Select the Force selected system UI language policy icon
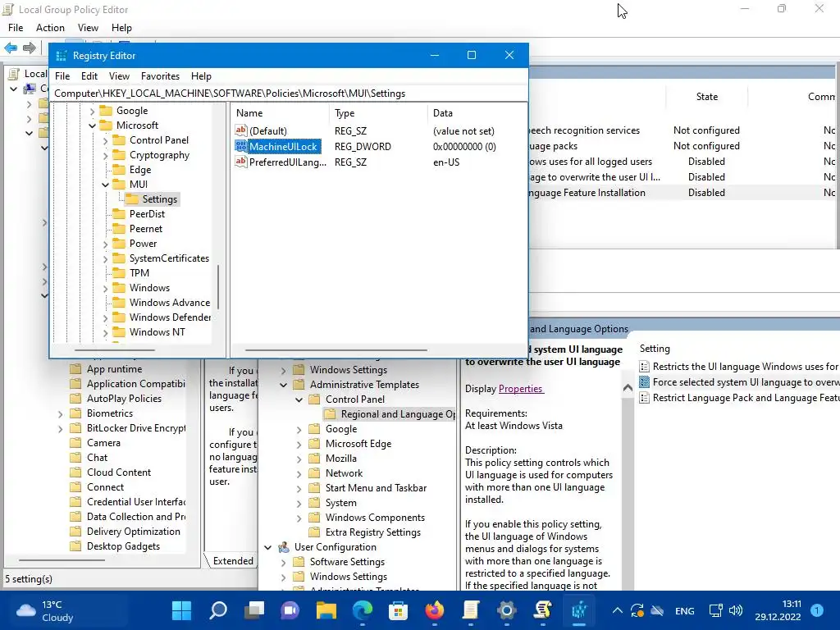 point(645,382)
